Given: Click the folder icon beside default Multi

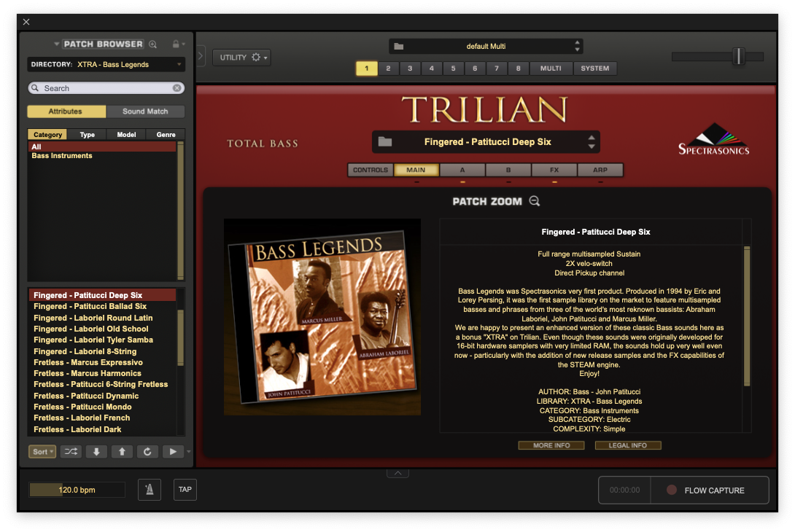Looking at the screenshot, I should [x=399, y=47].
